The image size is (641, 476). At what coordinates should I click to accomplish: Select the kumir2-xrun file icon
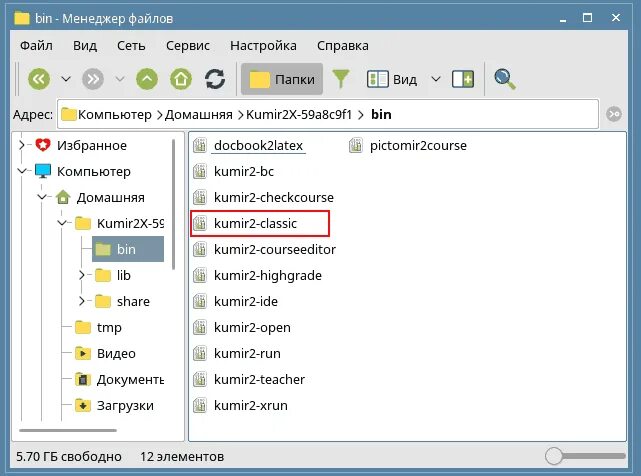200,406
